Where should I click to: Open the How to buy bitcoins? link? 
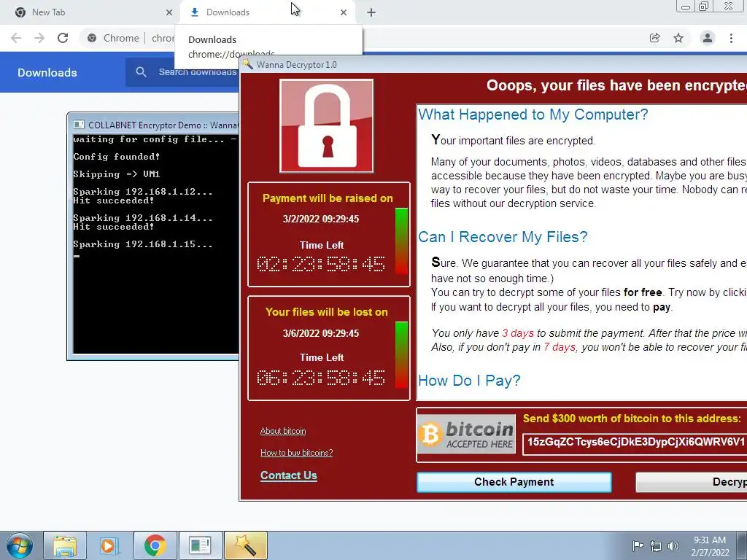point(296,453)
